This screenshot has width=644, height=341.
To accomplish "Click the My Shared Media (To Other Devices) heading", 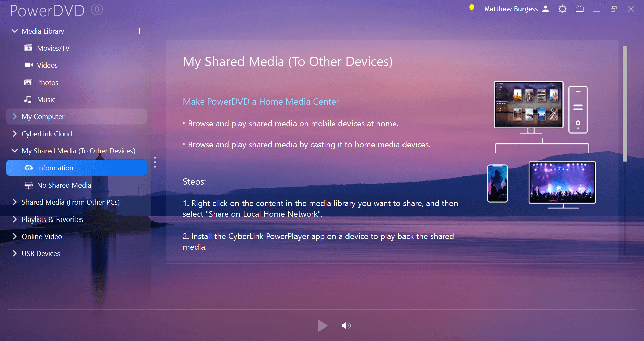I will click(288, 62).
